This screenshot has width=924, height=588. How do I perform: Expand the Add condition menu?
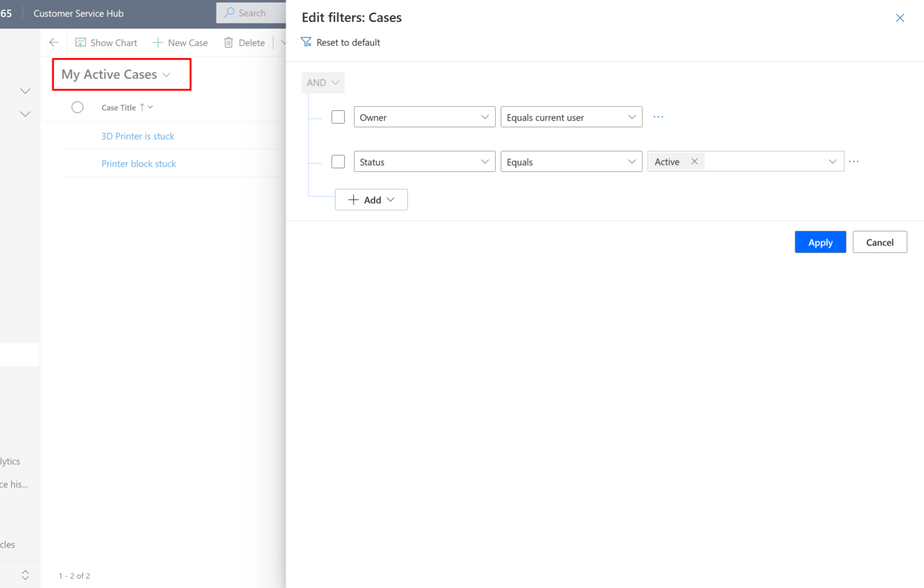(371, 199)
